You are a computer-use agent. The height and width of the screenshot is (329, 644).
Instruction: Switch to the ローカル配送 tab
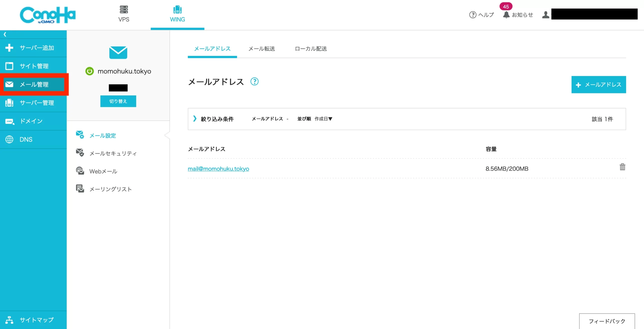(x=311, y=49)
